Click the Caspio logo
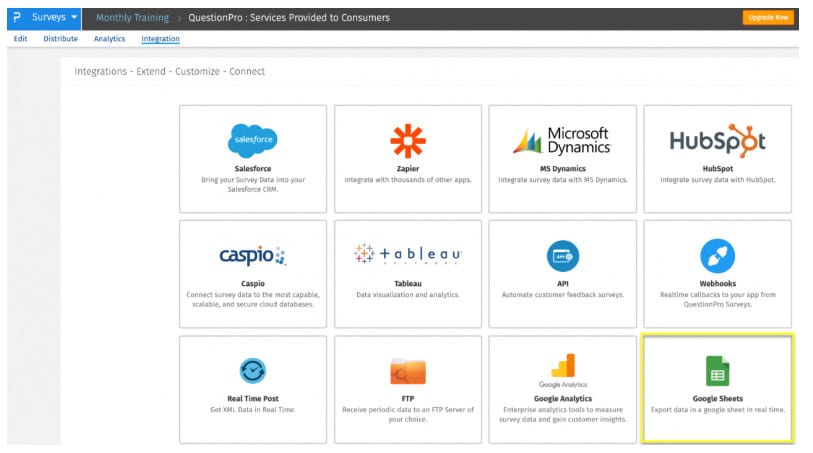Screen dimensions: 813x453 [x=253, y=256]
